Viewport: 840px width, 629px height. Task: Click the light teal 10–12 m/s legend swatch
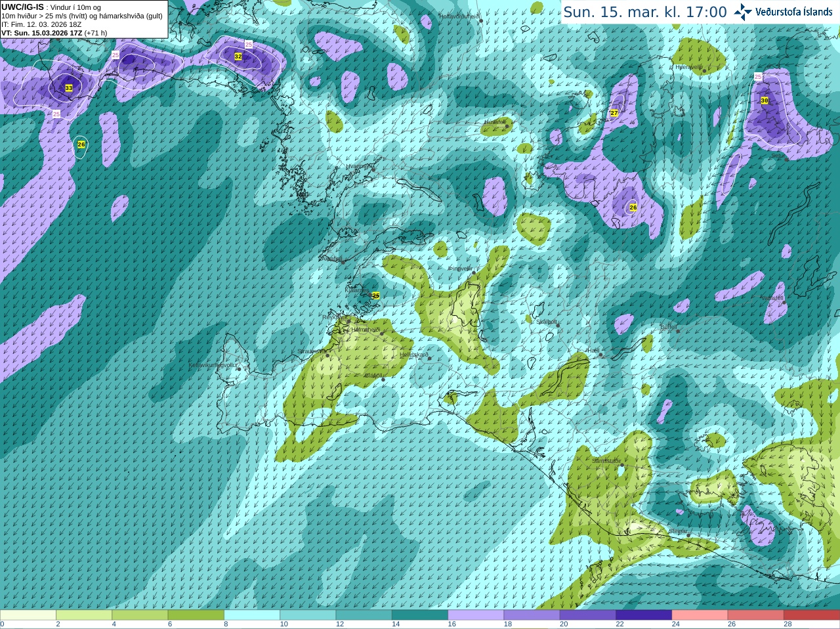308,615
